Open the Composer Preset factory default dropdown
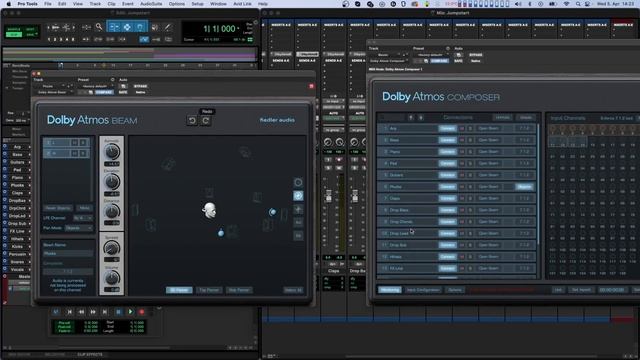 point(430,55)
